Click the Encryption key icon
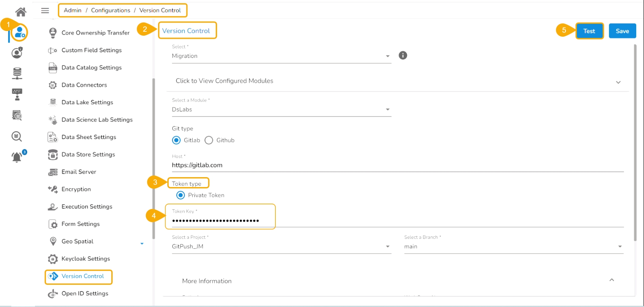This screenshot has height=307, width=644. (x=53, y=189)
